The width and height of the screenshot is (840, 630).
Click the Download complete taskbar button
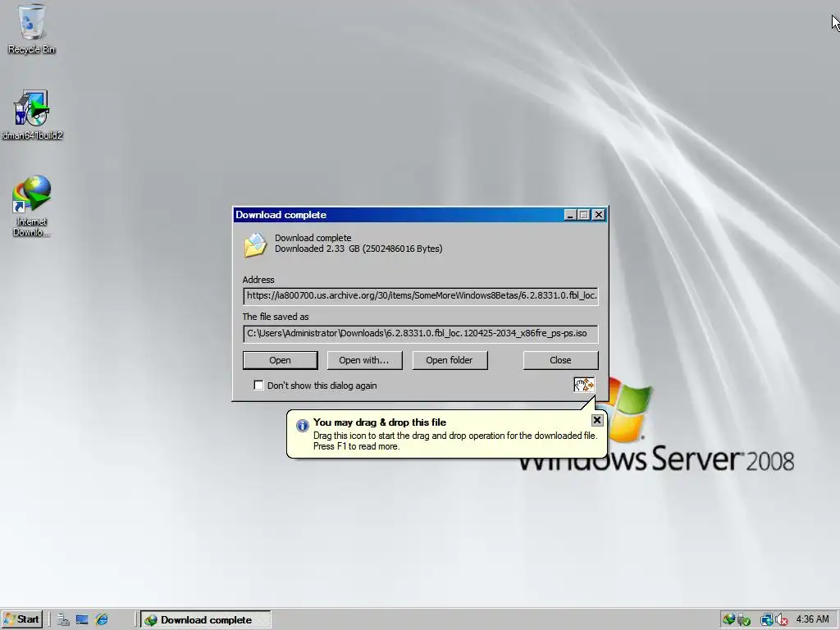click(x=206, y=620)
